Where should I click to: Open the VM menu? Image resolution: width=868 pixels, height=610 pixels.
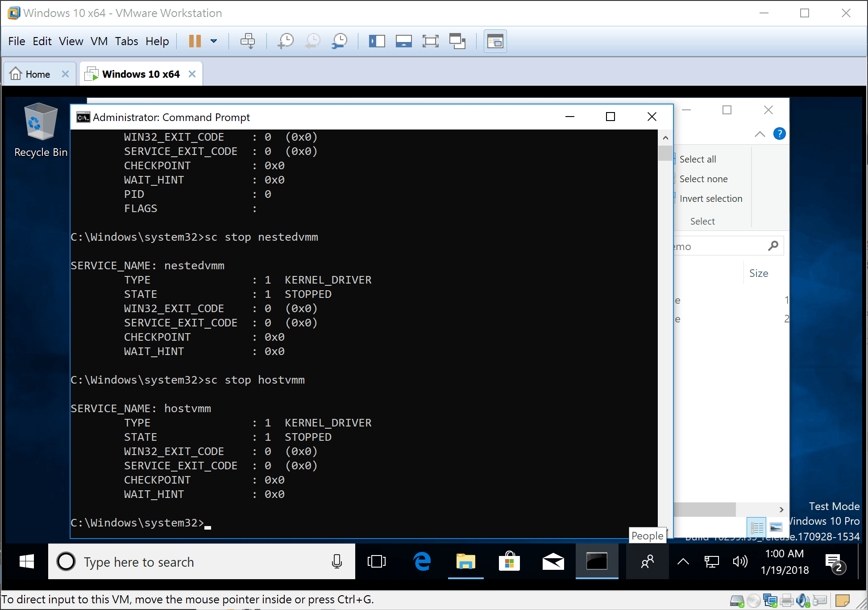[x=99, y=42]
